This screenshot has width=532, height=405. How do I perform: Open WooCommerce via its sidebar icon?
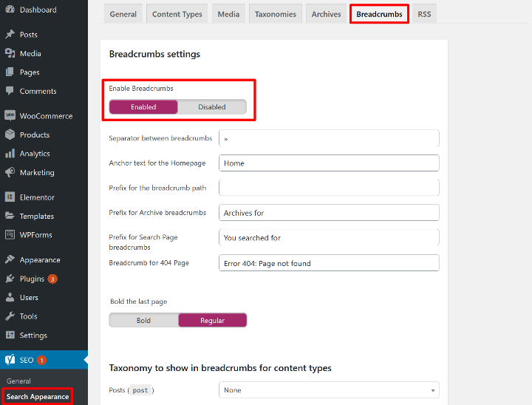coord(10,116)
